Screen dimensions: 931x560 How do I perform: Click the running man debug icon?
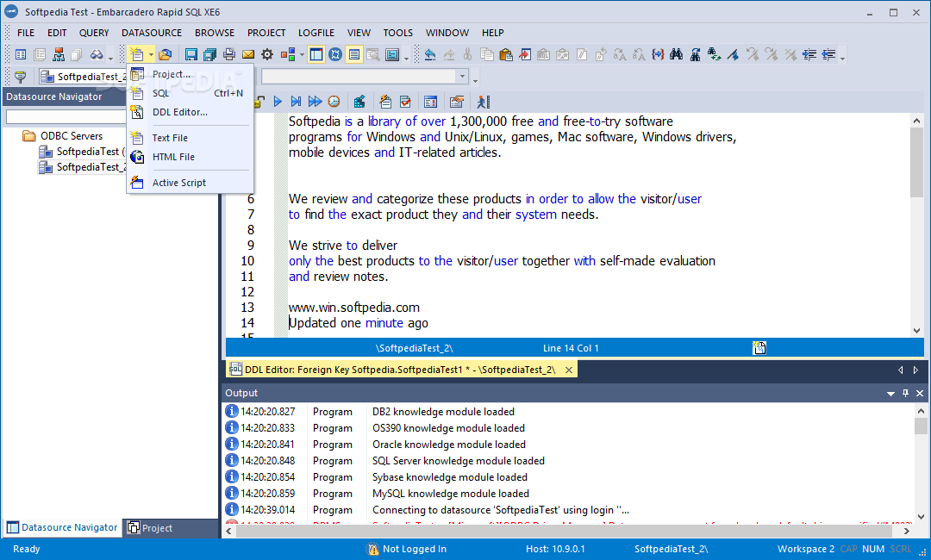[x=483, y=102]
